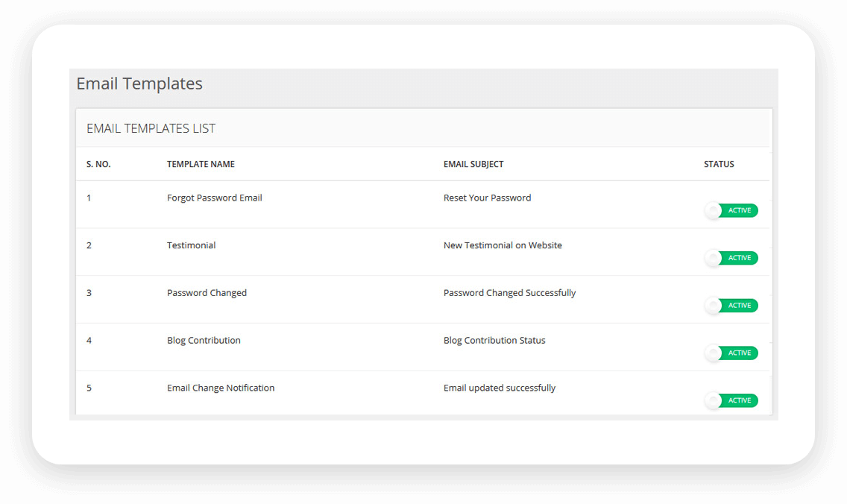Click the EMAIL TEMPLATES LIST panel heading
This screenshot has width=847, height=504.
[151, 127]
